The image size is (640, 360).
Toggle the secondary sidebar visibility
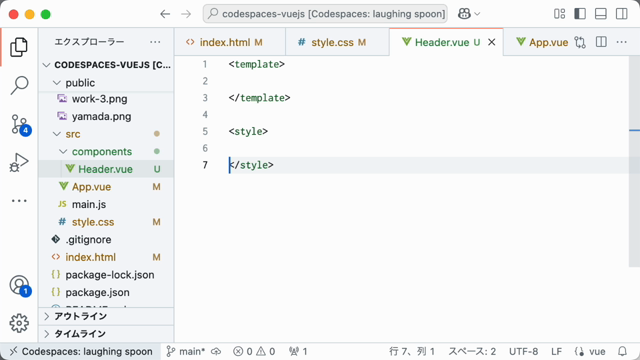click(622, 14)
